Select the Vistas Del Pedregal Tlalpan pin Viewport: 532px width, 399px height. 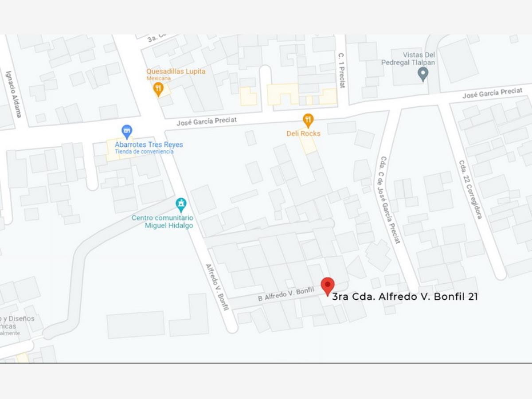coord(423,74)
